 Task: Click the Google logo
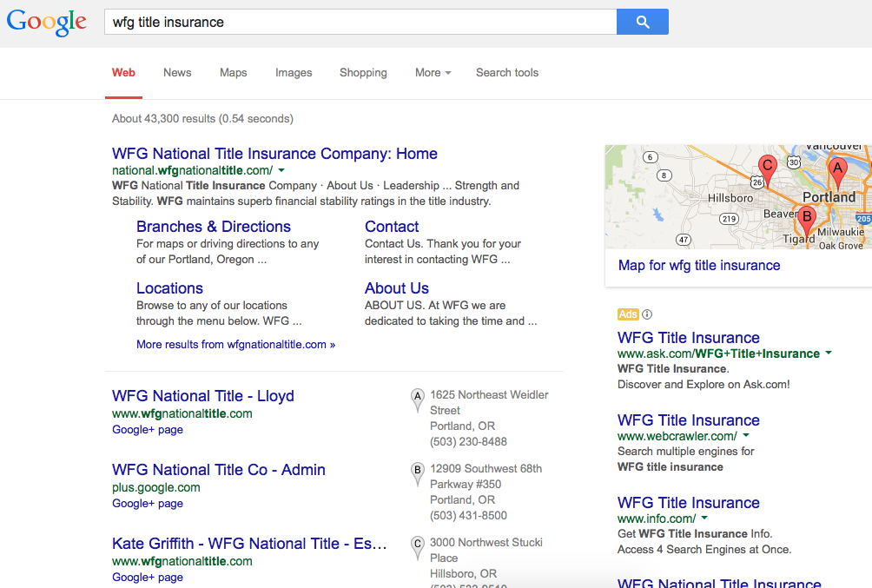coord(47,23)
